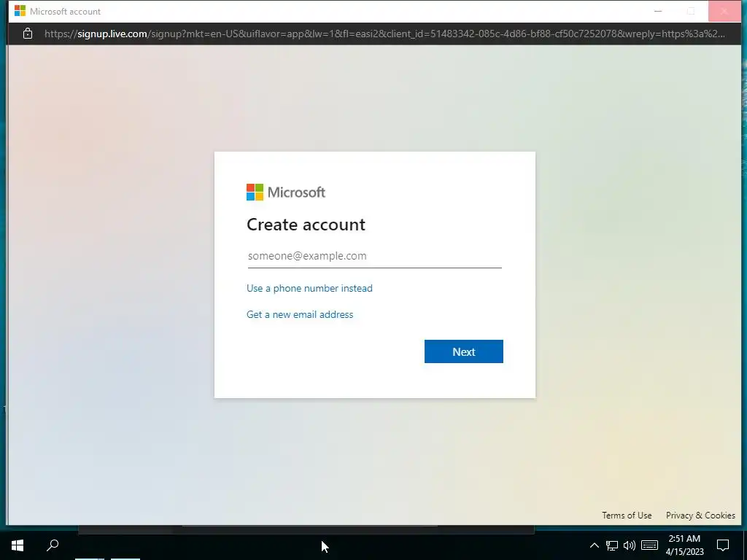
Task: Click the padlock icon in the address bar
Action: pos(28,34)
